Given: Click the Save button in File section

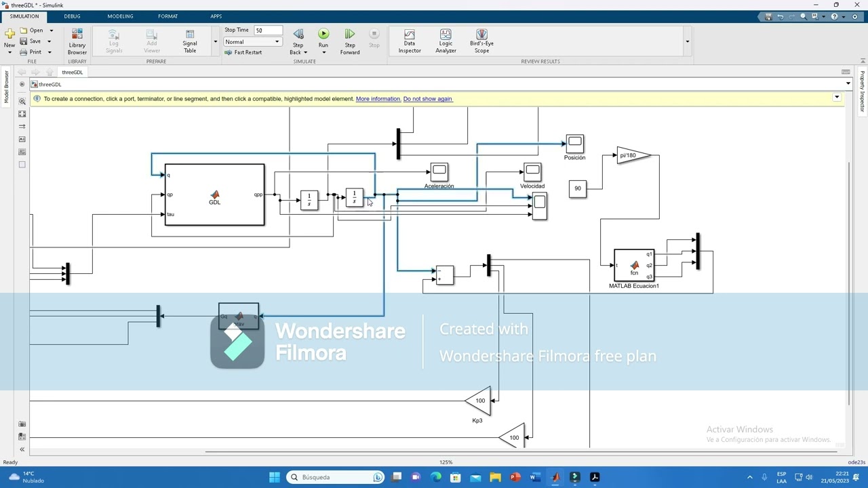Looking at the screenshot, I should point(31,41).
